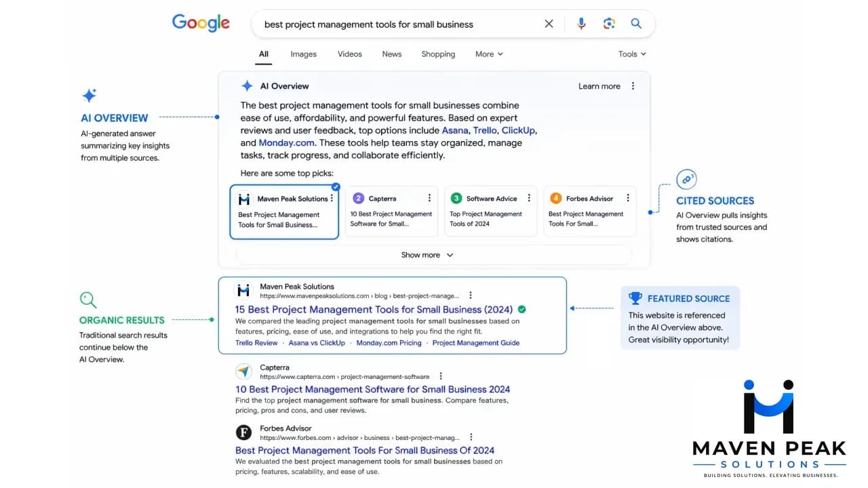
Task: Select the All results tab
Action: click(x=264, y=54)
